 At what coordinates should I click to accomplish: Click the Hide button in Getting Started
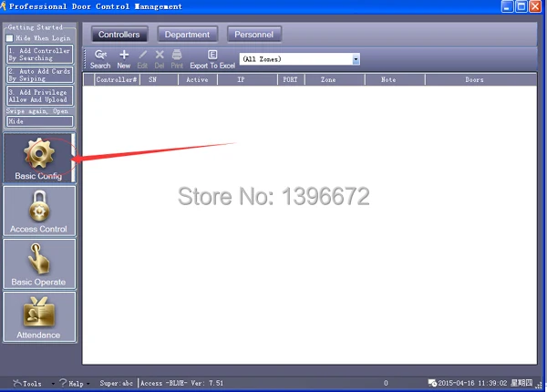[x=39, y=121]
